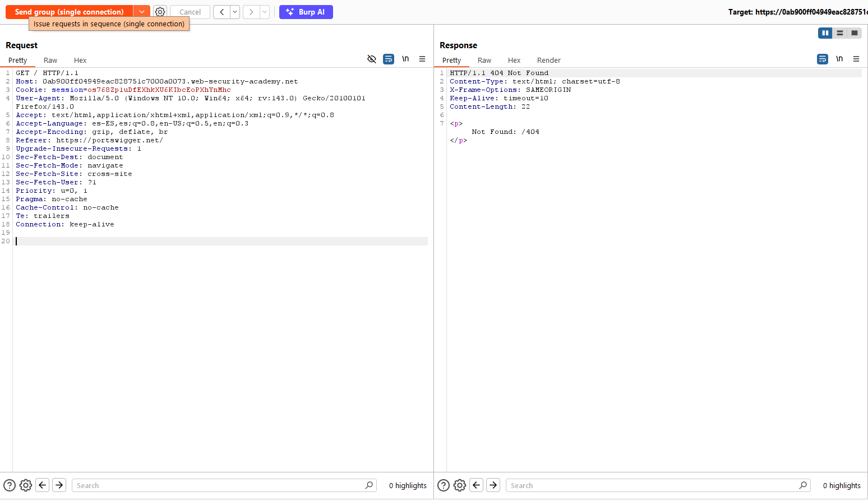This screenshot has height=501, width=868.
Task: Select side-by-side split layout view
Action: 825,33
